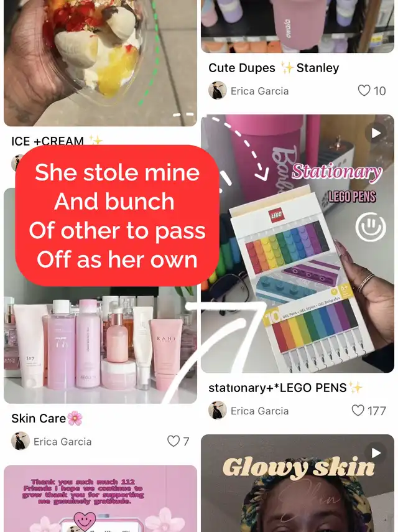Open the Stanley cup dupes thumbnail

297,27
